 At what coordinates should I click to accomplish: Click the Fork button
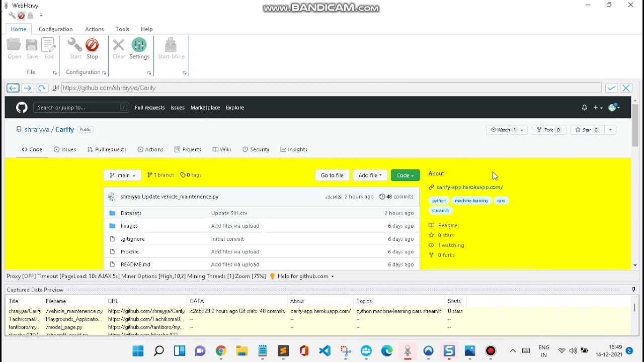point(549,130)
